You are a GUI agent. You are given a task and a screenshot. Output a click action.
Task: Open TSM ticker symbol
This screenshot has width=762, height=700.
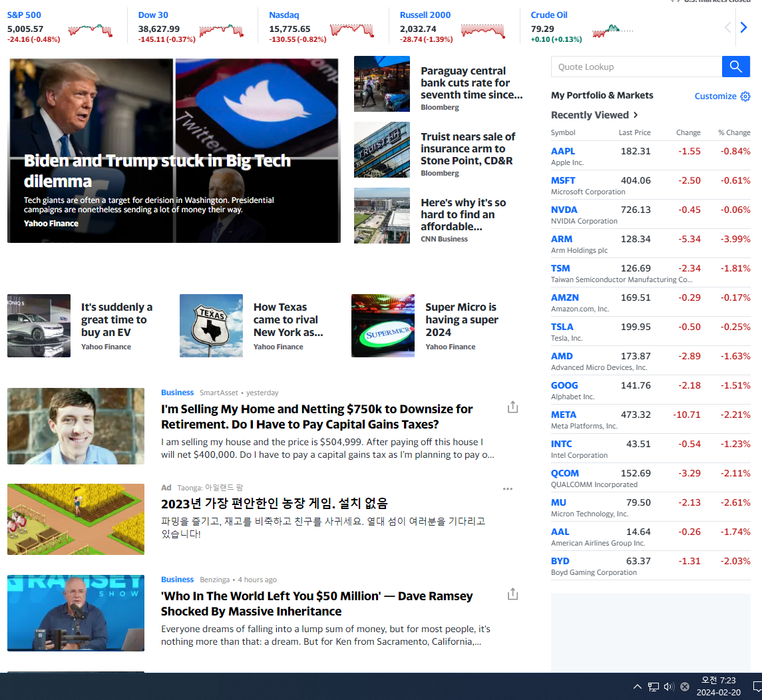coord(560,268)
